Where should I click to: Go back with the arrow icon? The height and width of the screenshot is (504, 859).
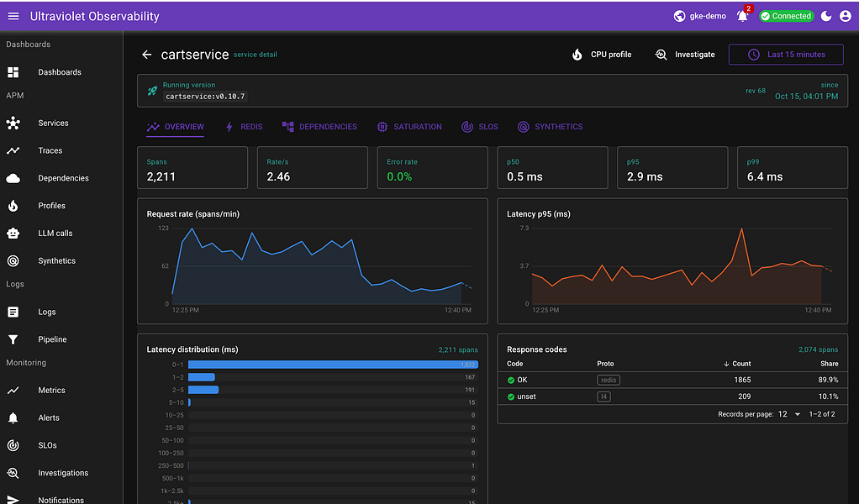(x=147, y=55)
